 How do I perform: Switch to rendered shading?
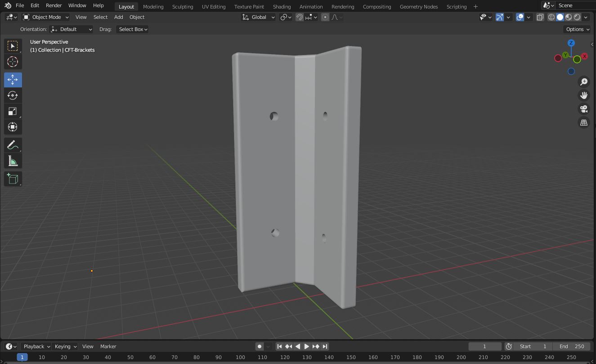click(x=577, y=17)
